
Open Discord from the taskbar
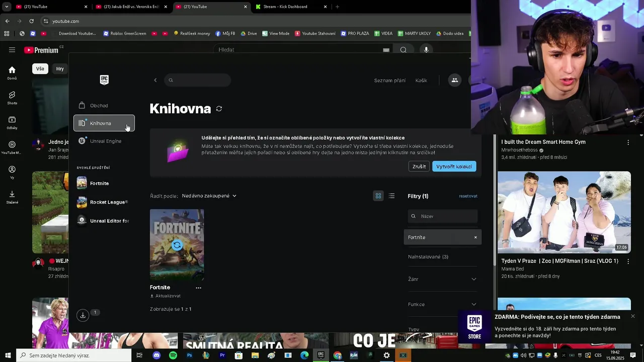[156, 355]
